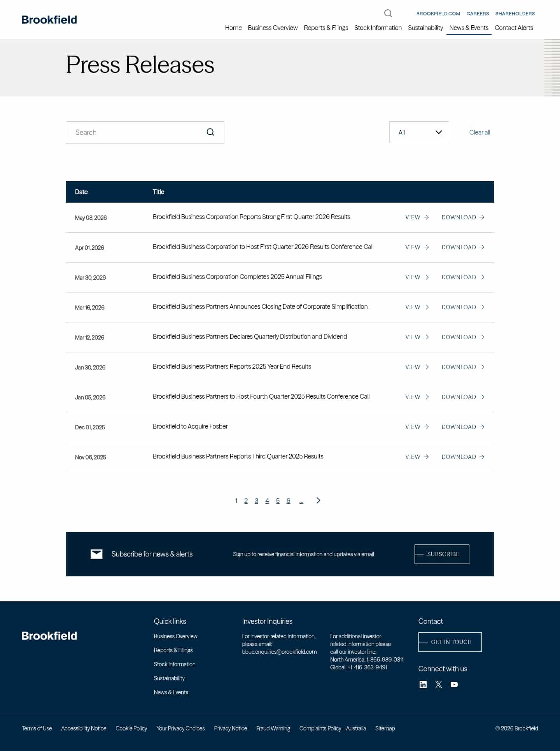Image resolution: width=560 pixels, height=751 pixels.
Task: Expand the All filter dropdown
Action: [419, 132]
